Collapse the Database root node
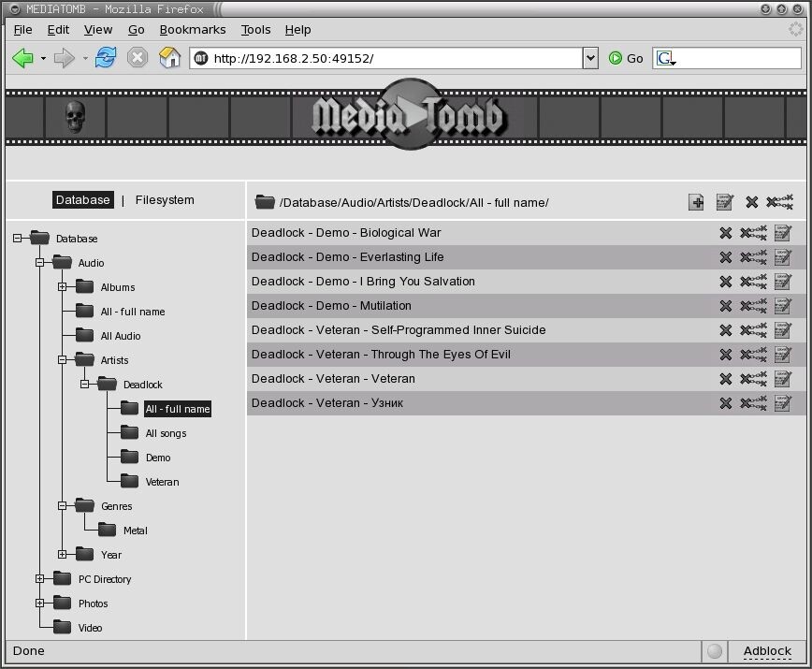The image size is (812, 669). [17, 239]
